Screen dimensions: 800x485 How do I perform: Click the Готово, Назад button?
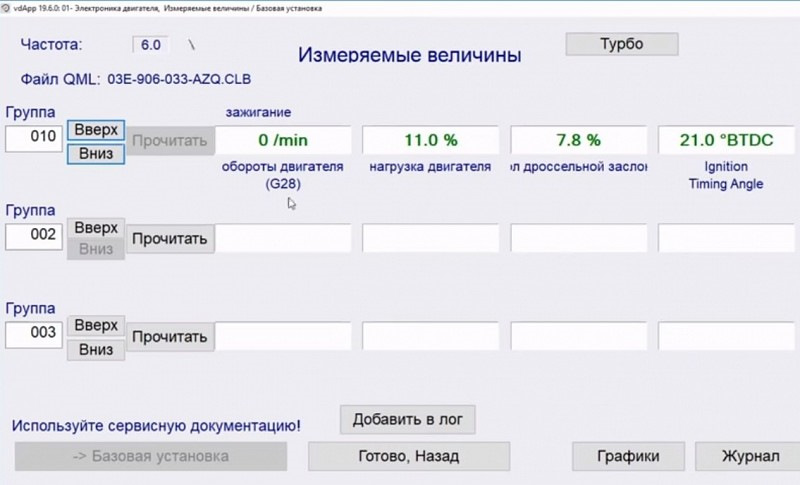click(408, 456)
